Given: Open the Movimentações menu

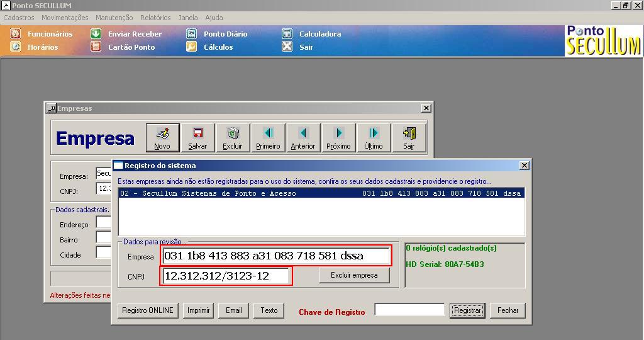Looking at the screenshot, I should (x=65, y=18).
